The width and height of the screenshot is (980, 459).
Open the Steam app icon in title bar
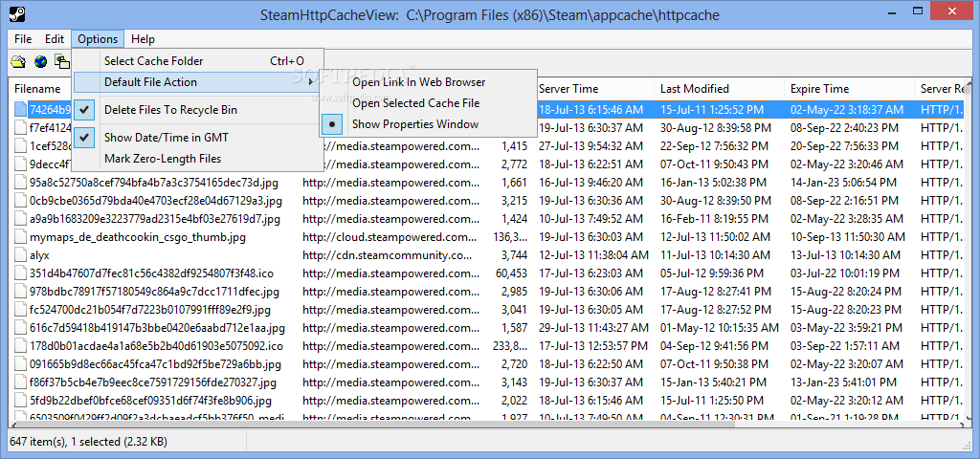click(x=17, y=13)
